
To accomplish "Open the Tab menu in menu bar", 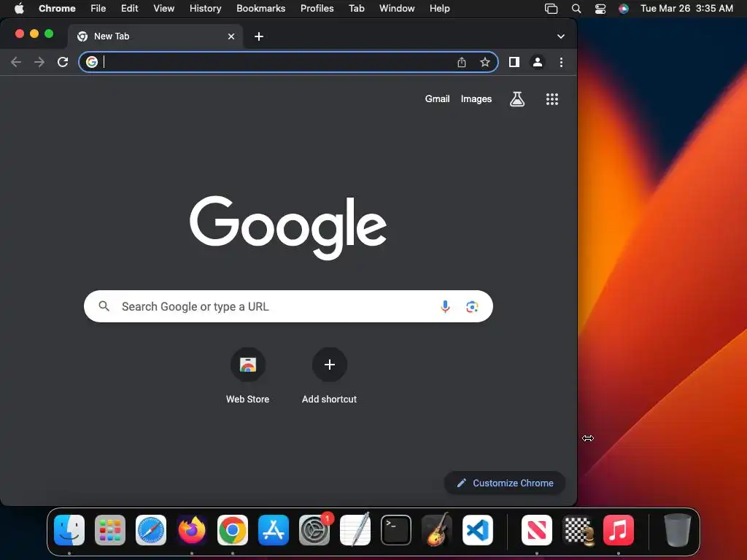I will point(356,8).
